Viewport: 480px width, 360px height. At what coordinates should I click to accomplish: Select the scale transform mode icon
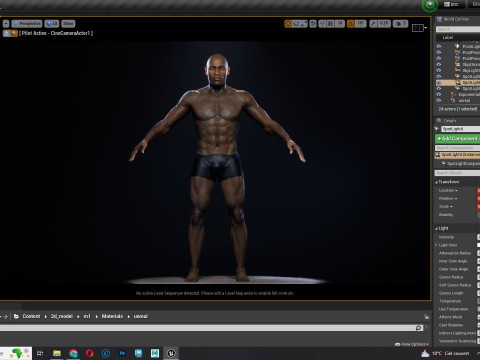pos(304,24)
